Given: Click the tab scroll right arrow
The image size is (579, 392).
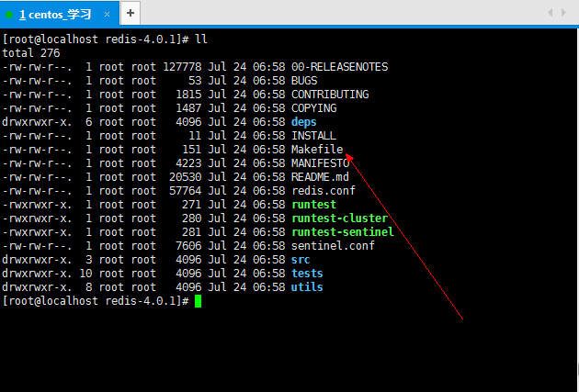Looking at the screenshot, I should 564,13.
